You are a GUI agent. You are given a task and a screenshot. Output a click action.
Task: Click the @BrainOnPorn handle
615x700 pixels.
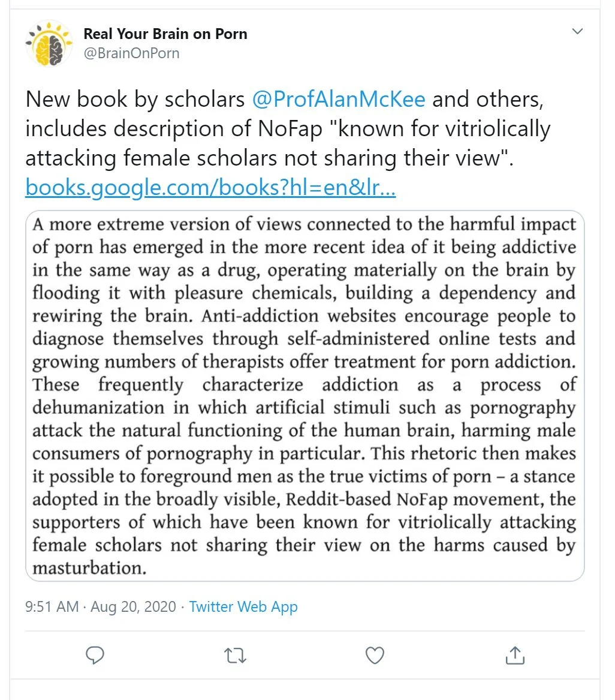[131, 53]
